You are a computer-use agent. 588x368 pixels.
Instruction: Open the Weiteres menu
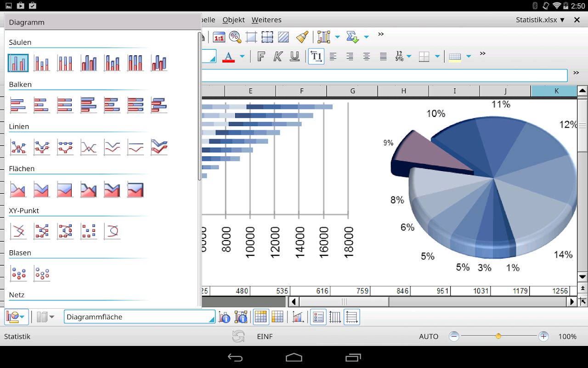pyautogui.click(x=266, y=20)
